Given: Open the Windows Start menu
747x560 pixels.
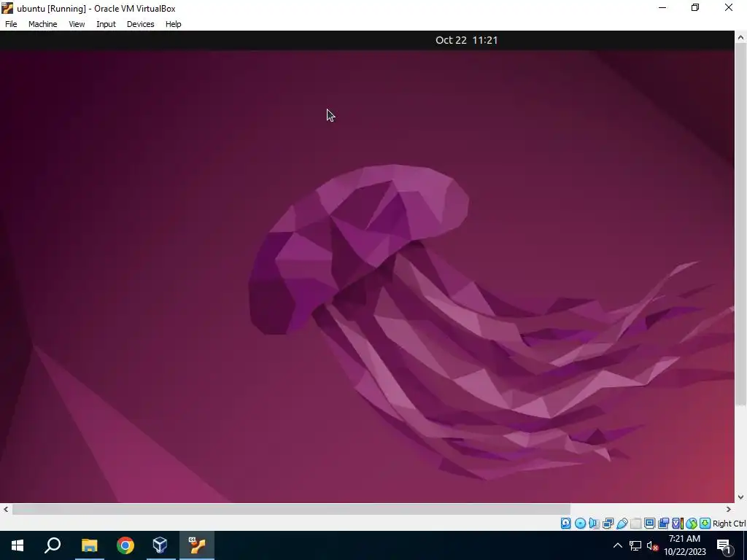Looking at the screenshot, I should [18, 545].
